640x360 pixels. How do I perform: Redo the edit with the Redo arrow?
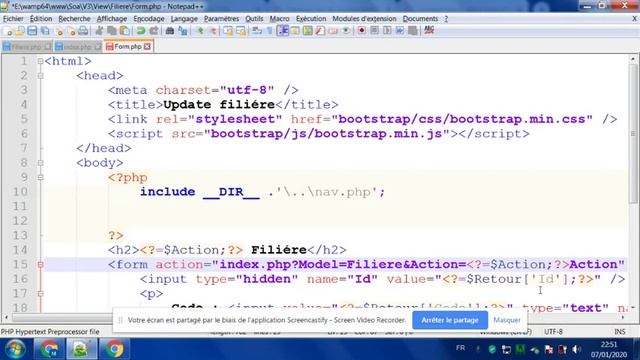[153, 31]
